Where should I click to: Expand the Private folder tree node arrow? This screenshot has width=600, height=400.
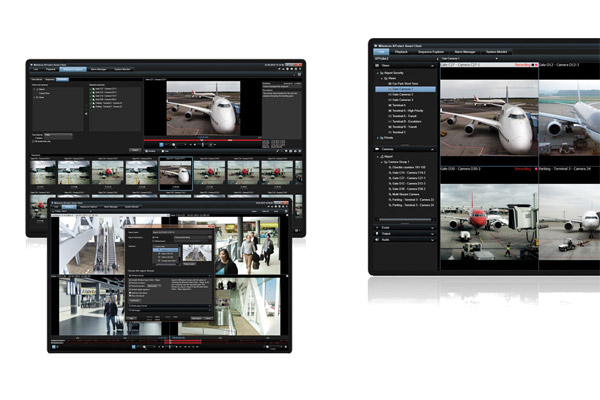tap(377, 138)
